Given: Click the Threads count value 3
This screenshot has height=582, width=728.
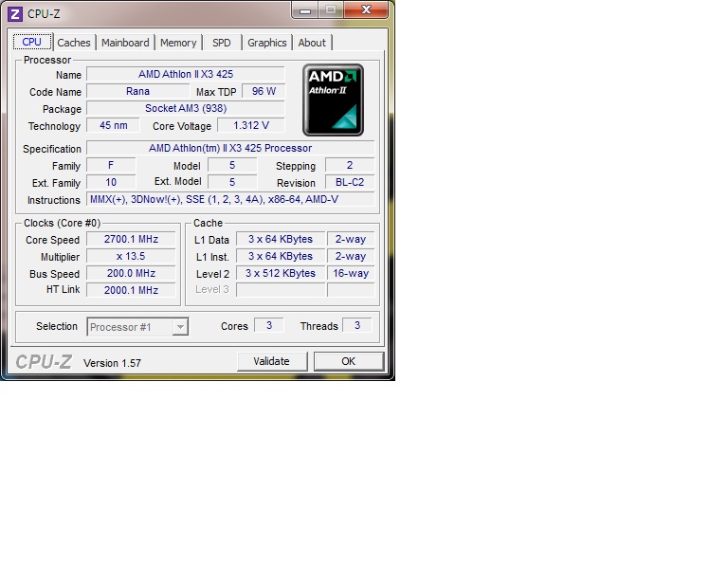Looking at the screenshot, I should pyautogui.click(x=357, y=325).
